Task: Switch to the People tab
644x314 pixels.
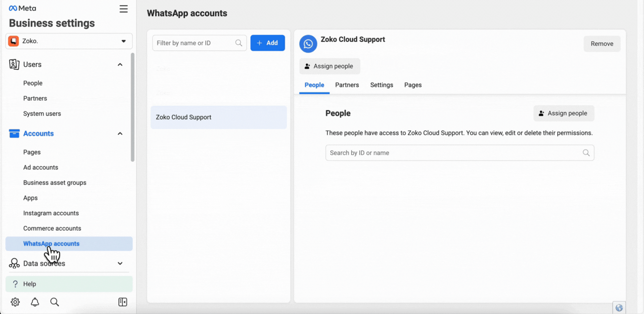Action: pyautogui.click(x=314, y=85)
